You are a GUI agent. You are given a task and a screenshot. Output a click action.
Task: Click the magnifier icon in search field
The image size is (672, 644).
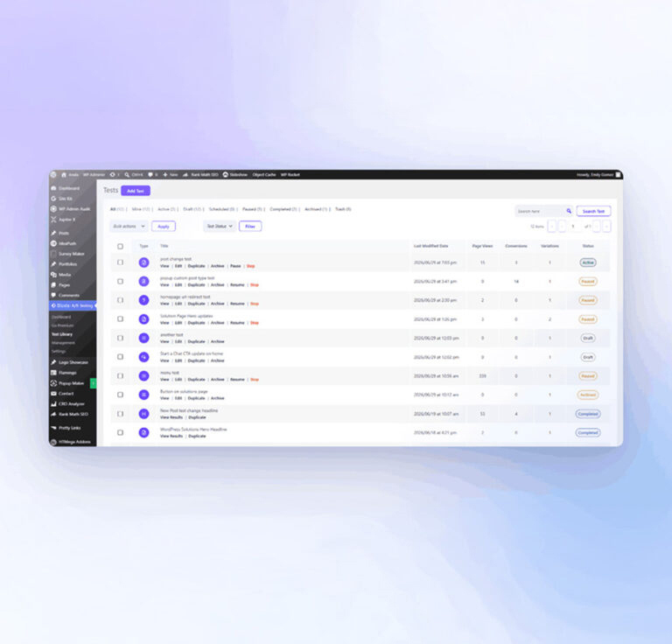[569, 211]
